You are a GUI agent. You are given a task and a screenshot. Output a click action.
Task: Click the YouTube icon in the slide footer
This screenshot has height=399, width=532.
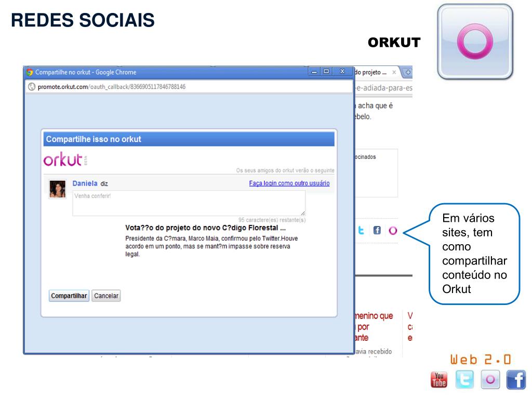coord(438,380)
